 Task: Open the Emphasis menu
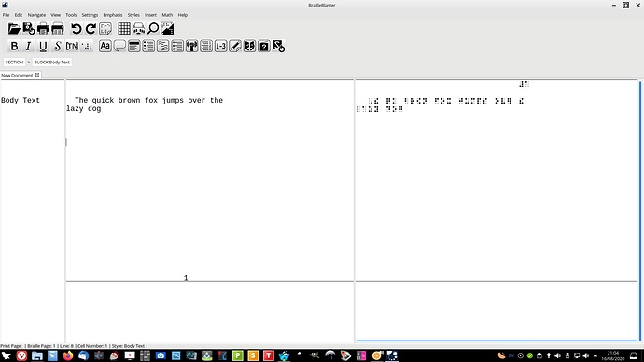pyautogui.click(x=113, y=15)
